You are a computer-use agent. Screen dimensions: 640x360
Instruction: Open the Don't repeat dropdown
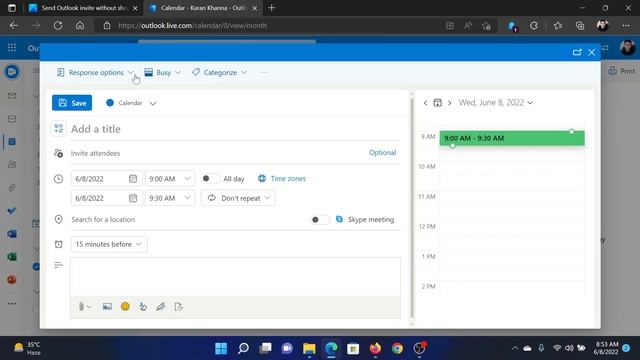click(x=238, y=198)
